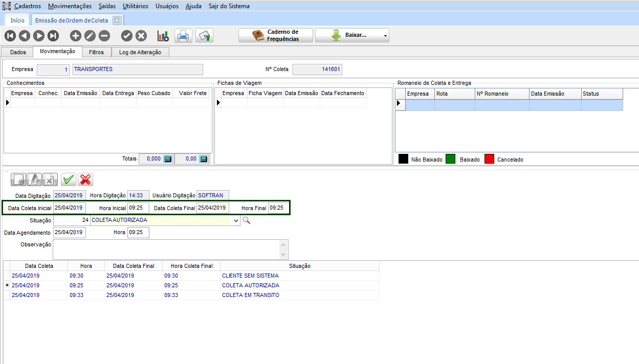Image resolution: width=639 pixels, height=364 pixels.
Task: Open the chart report settings icon
Action: 163,36
